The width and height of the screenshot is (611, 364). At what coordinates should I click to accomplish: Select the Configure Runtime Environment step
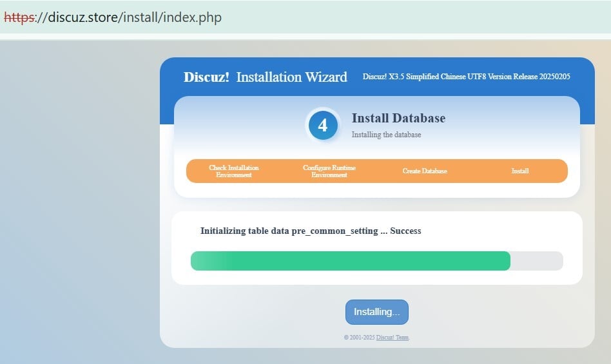pyautogui.click(x=329, y=171)
